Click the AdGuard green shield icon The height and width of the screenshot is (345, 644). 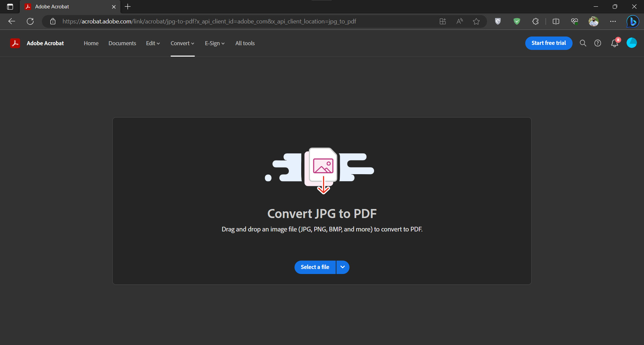[x=517, y=21]
